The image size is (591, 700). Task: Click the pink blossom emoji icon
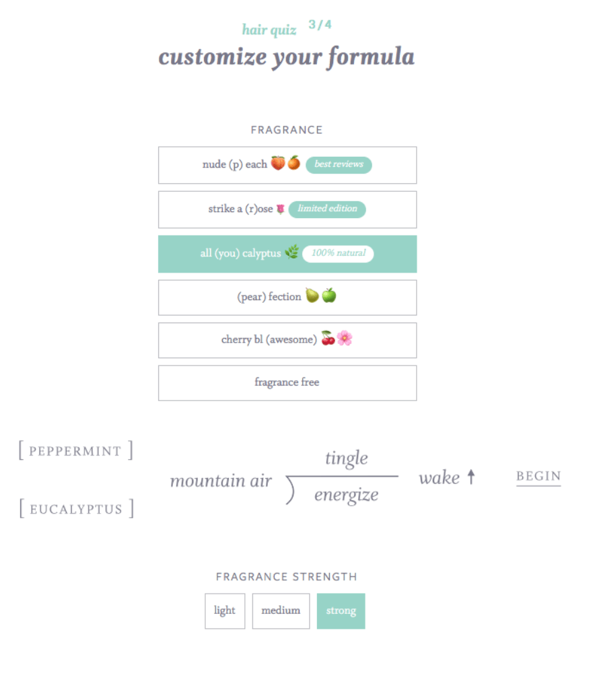coord(345,338)
